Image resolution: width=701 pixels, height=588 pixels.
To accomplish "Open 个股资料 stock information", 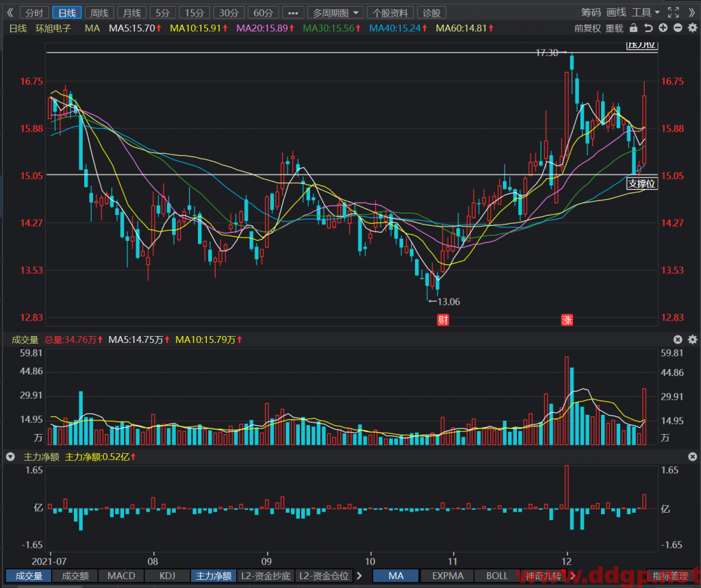I will pyautogui.click(x=390, y=13).
